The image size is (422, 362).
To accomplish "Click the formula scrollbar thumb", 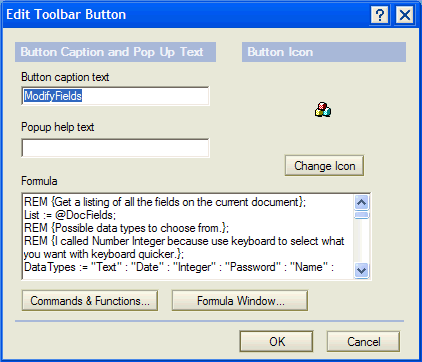I will click(362, 215).
